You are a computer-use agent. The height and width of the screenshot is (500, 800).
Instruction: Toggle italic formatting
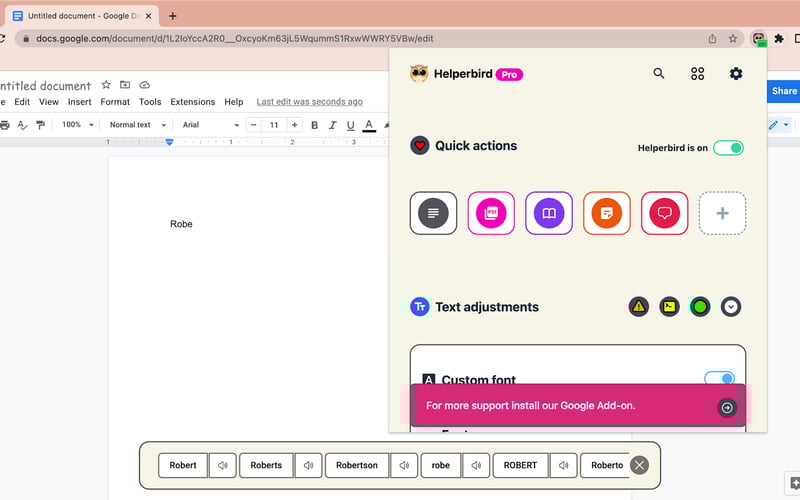(x=333, y=125)
